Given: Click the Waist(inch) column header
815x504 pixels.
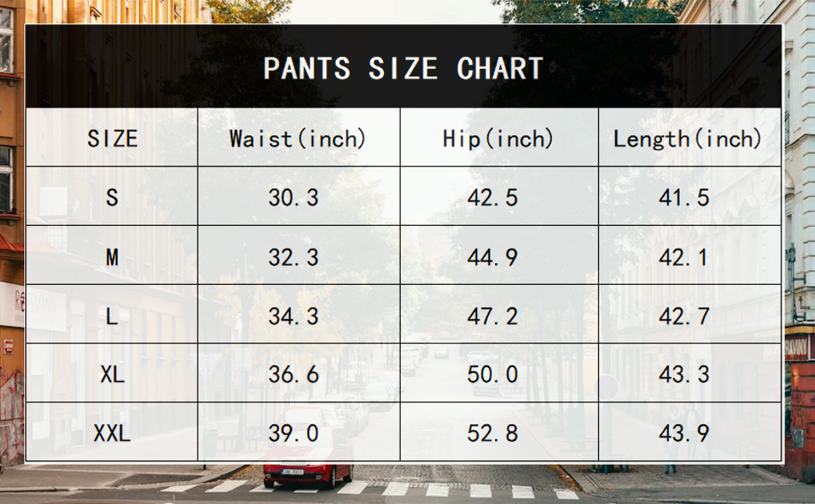Looking at the screenshot, I should (297, 139).
